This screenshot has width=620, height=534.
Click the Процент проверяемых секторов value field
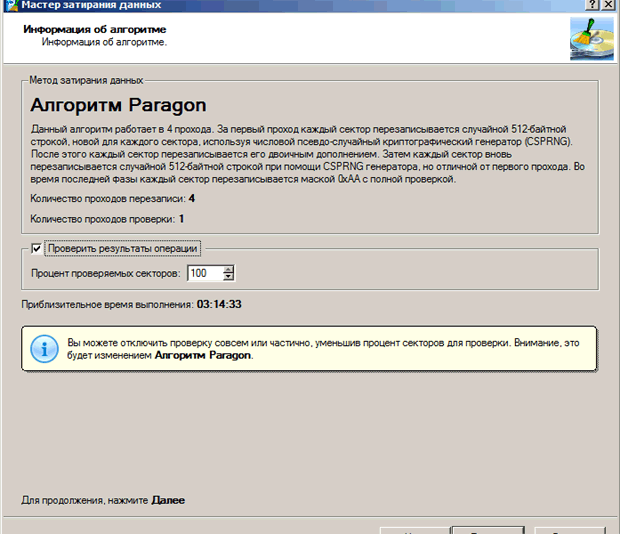pos(205,273)
